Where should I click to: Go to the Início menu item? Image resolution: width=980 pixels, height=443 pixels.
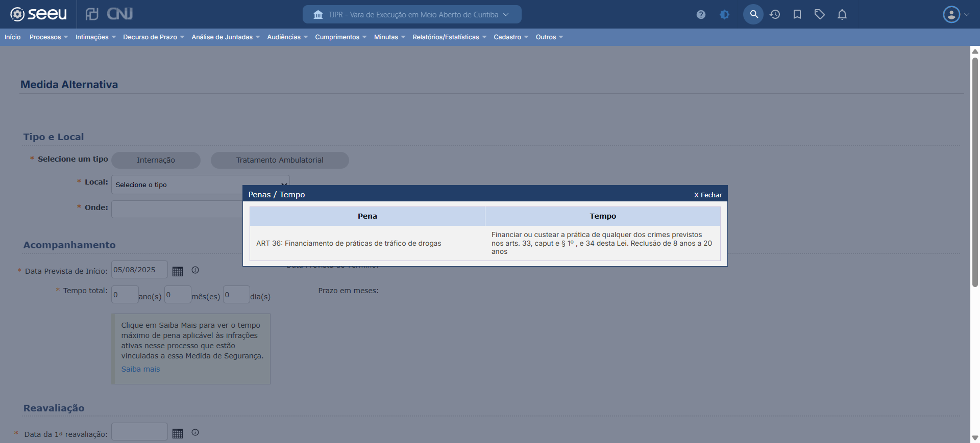click(x=12, y=37)
